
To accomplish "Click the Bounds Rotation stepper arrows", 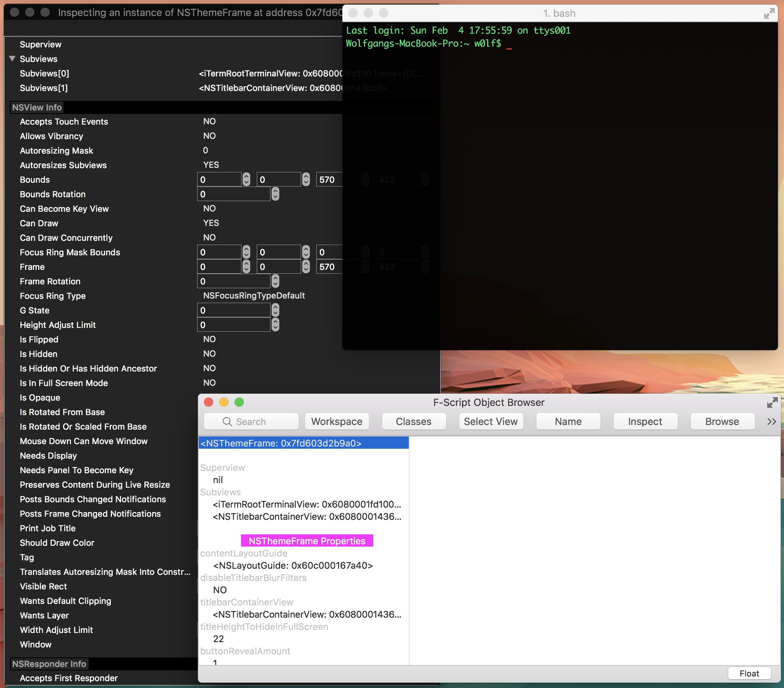I will (275, 194).
